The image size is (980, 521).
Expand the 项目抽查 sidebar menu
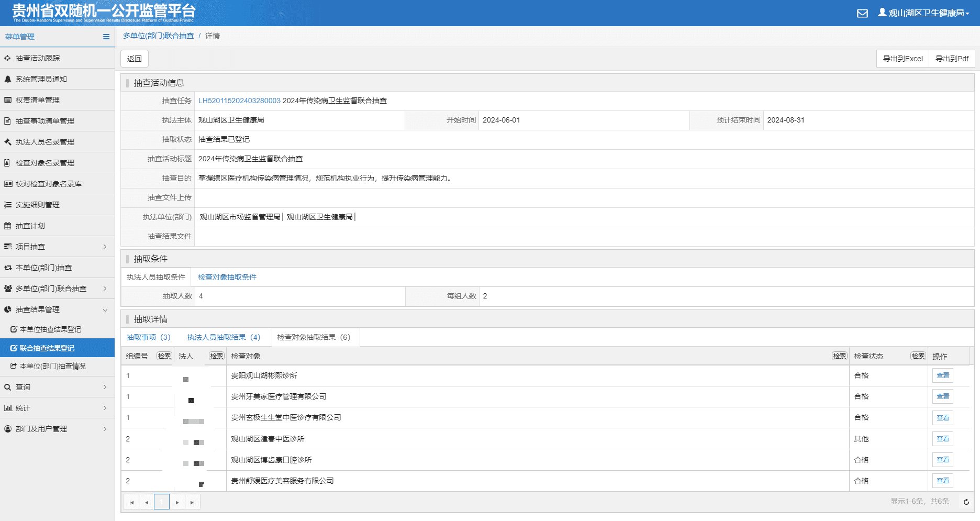pos(57,247)
